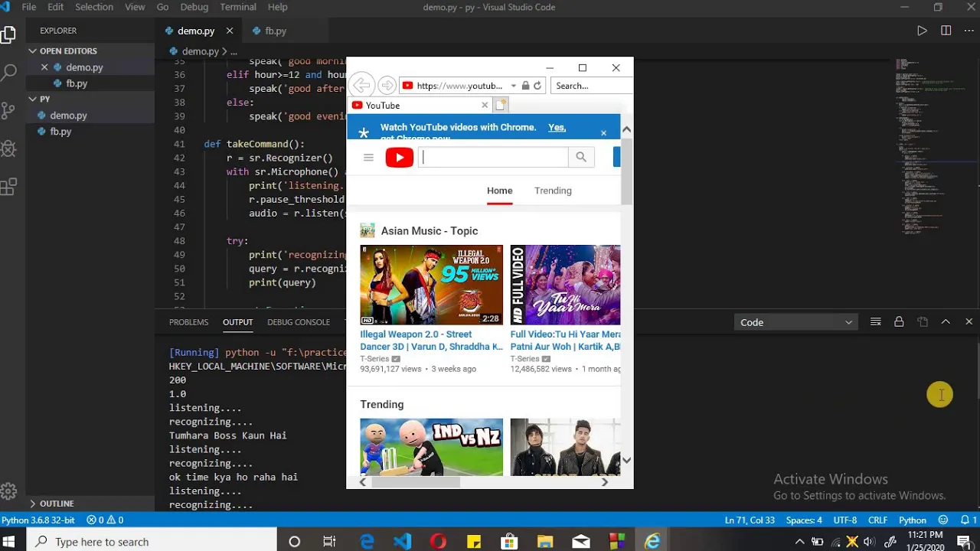Image resolution: width=980 pixels, height=551 pixels.
Task: Show hidden system tray icons
Action: point(799,542)
